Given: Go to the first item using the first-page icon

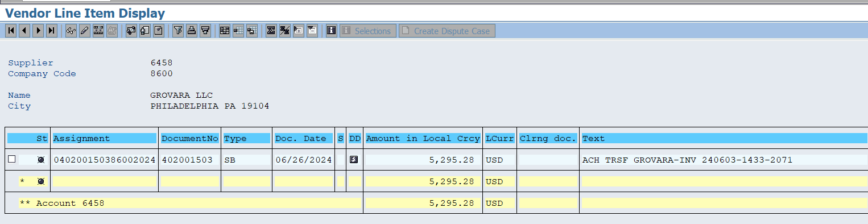Looking at the screenshot, I should 11,31.
